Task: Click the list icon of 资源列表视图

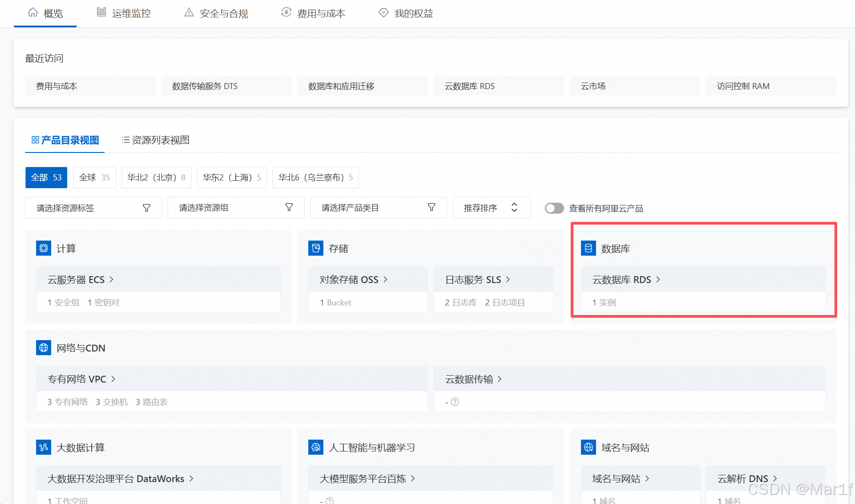Action: pos(126,140)
